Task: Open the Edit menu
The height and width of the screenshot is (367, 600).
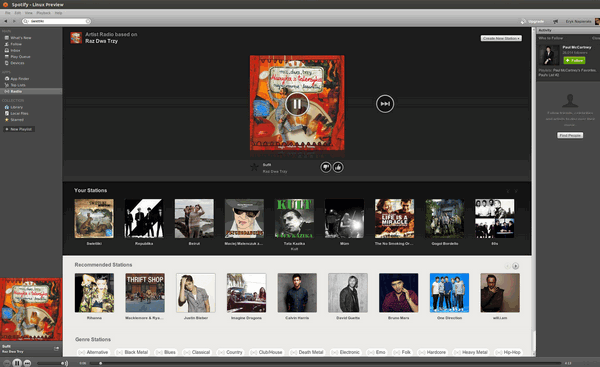Action: point(18,13)
